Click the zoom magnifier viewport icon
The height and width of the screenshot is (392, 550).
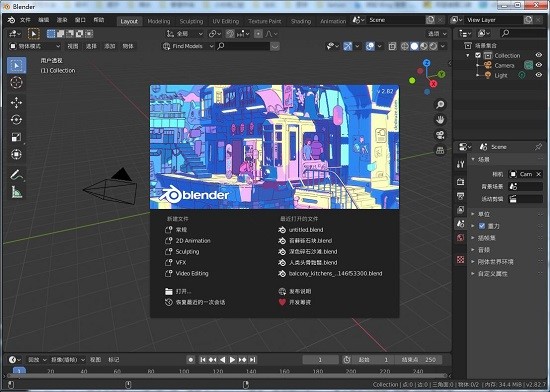(x=440, y=104)
